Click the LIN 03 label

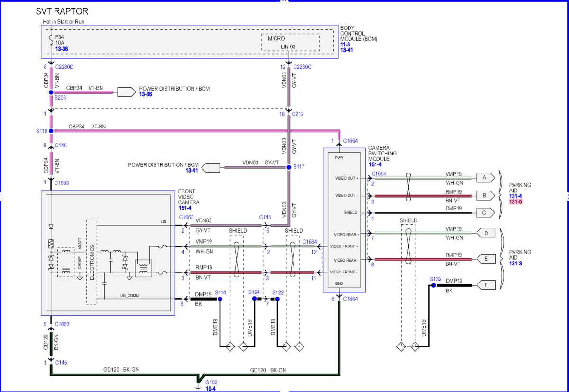click(x=289, y=46)
